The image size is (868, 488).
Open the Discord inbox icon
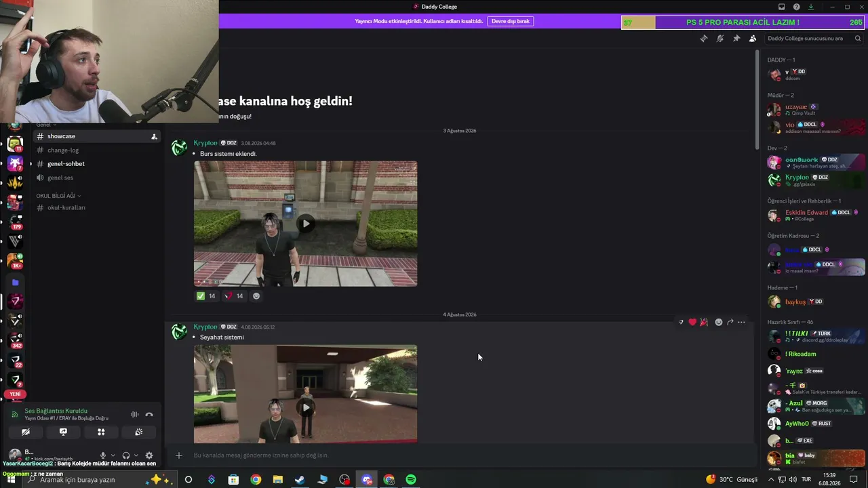pyautogui.click(x=781, y=7)
